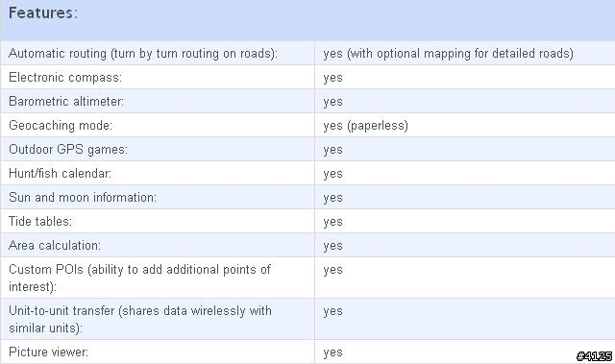
Task: Click the Unit-to-unit transfer label
Action: tap(140, 319)
